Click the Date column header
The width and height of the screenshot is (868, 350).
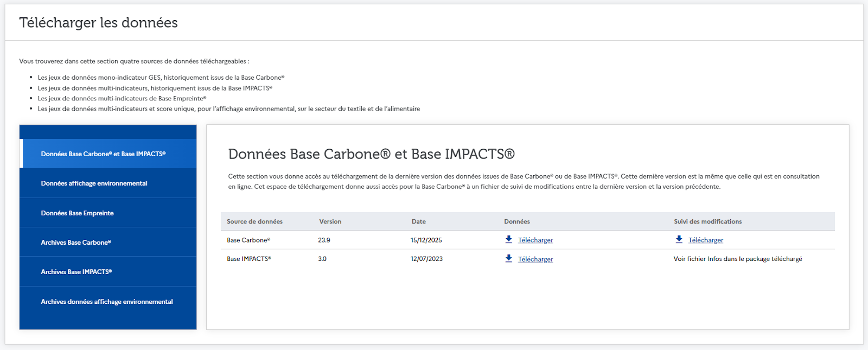point(419,221)
